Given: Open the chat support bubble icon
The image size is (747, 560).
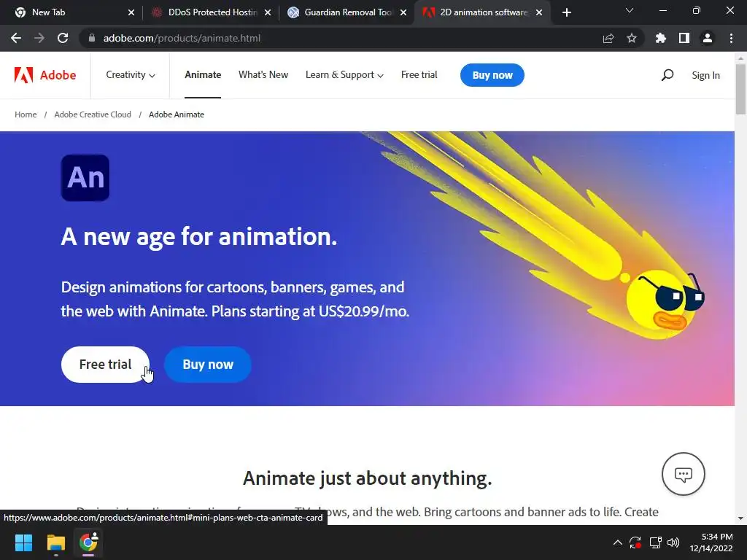Looking at the screenshot, I should (683, 474).
